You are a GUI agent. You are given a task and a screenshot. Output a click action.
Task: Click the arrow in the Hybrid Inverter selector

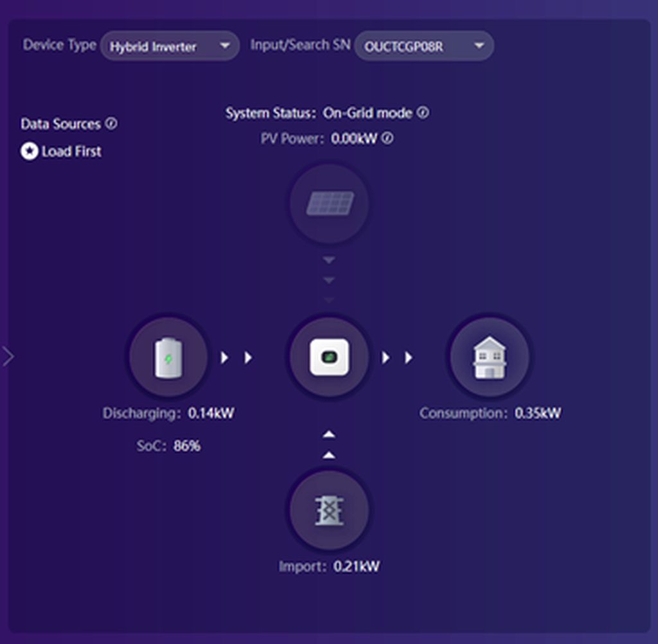224,46
